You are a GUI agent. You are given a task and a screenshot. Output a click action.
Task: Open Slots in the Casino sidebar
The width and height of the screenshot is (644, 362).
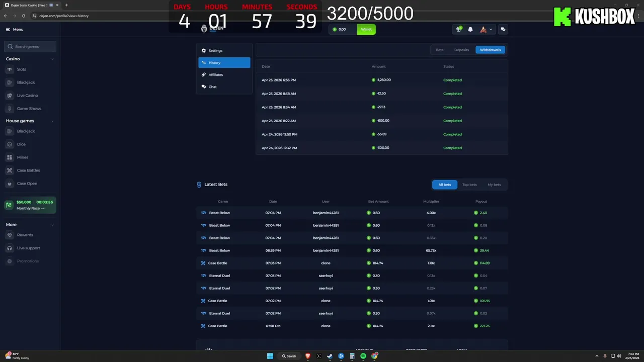click(x=21, y=69)
